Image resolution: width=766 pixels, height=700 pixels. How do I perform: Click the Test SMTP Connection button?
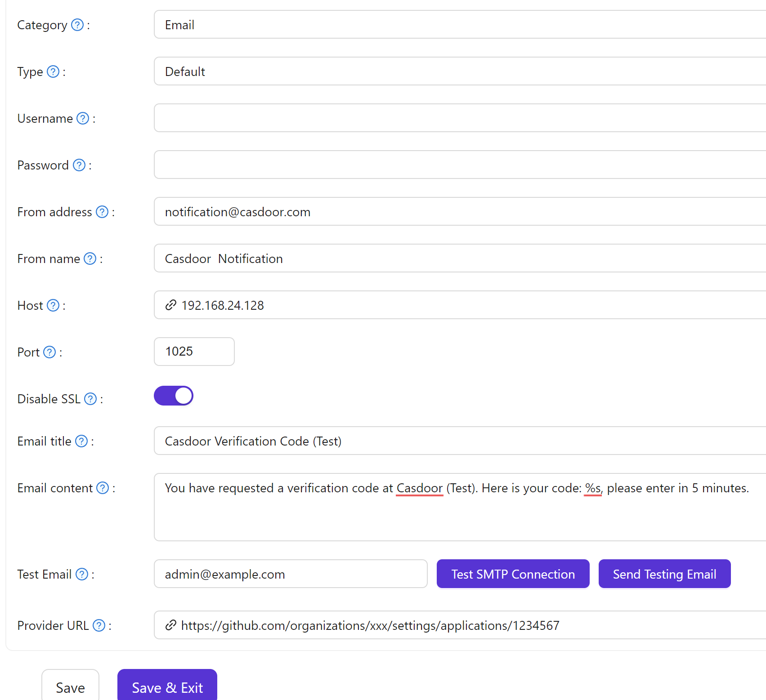click(x=513, y=574)
